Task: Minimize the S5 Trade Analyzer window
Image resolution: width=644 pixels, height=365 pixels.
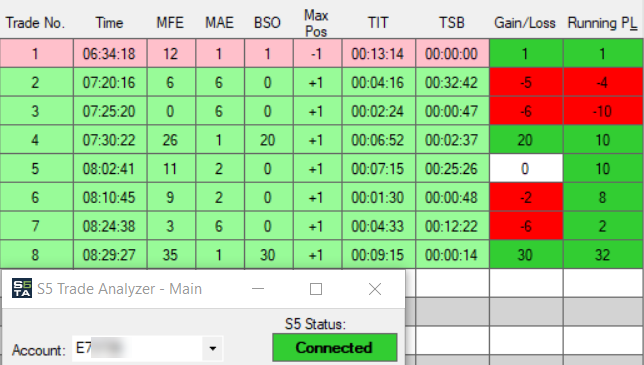Action: pyautogui.click(x=258, y=289)
